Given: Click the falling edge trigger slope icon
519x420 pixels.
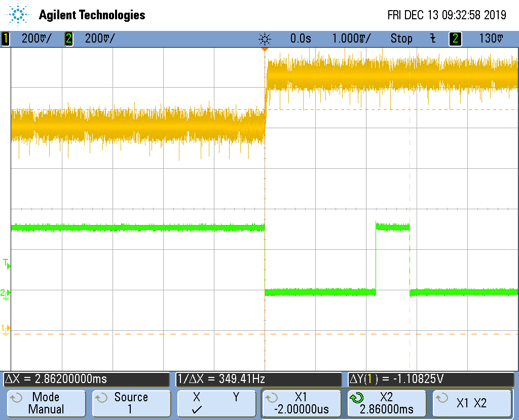Looking at the screenshot, I should pos(433,39).
